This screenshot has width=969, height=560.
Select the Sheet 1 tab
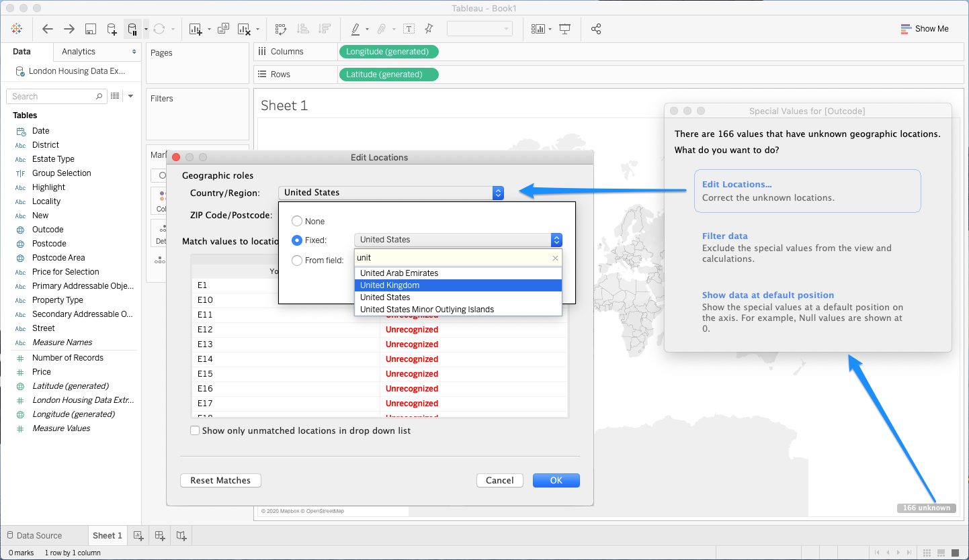click(107, 535)
